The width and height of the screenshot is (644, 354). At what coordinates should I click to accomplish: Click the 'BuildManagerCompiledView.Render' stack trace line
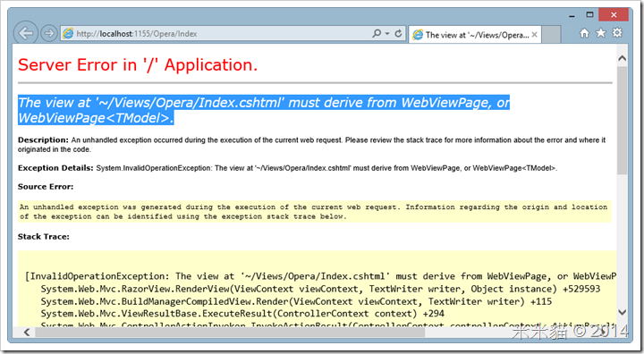click(296, 302)
